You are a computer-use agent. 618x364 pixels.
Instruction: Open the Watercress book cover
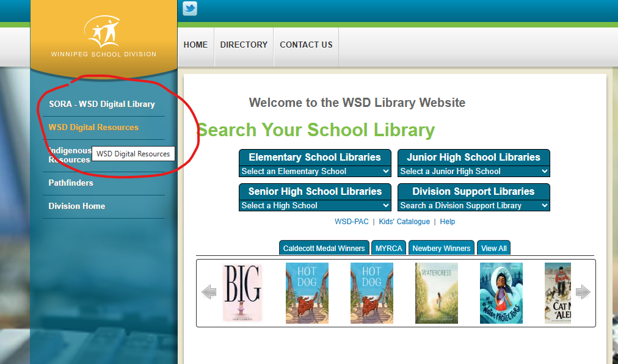point(437,293)
